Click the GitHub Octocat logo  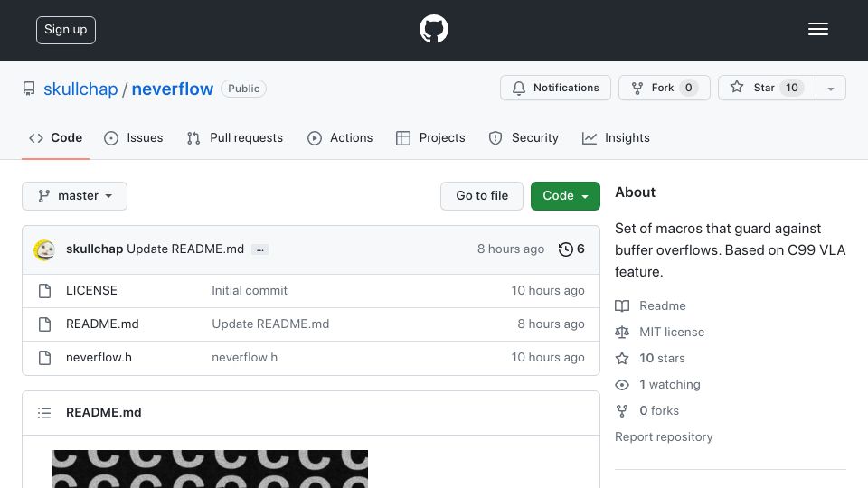pyautogui.click(x=433, y=29)
